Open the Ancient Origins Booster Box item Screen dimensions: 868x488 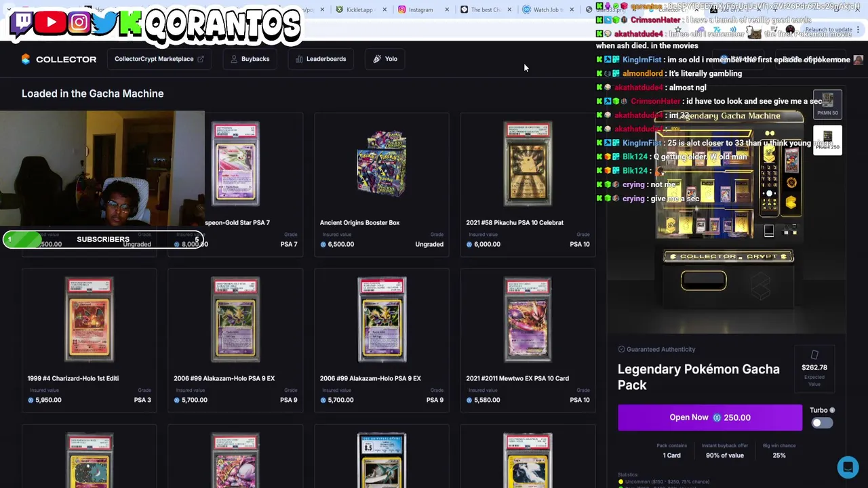tap(381, 165)
